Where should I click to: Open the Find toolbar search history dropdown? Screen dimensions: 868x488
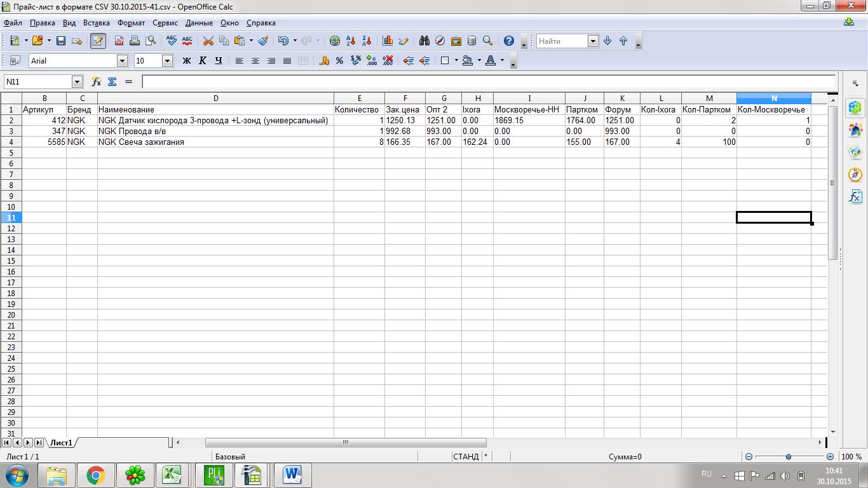[593, 41]
